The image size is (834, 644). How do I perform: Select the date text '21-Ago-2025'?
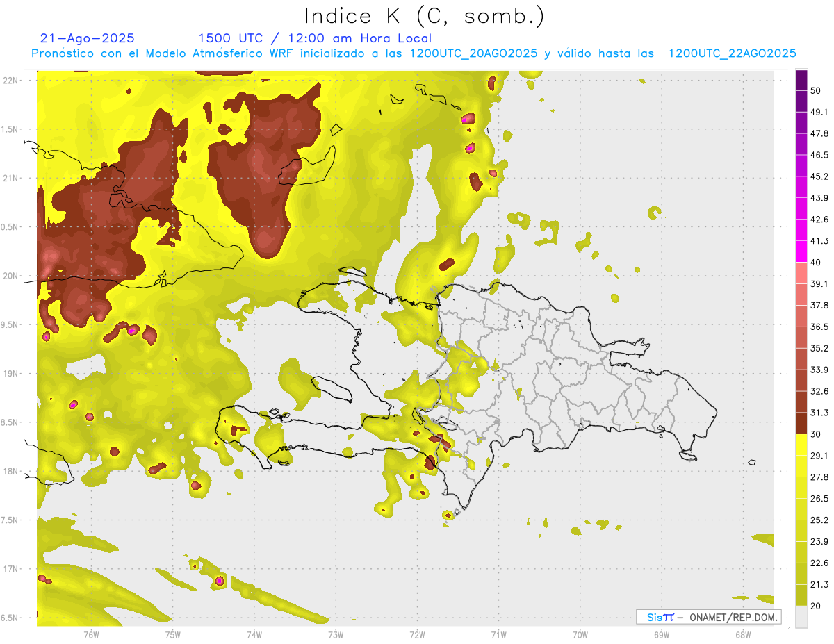pyautogui.click(x=87, y=38)
